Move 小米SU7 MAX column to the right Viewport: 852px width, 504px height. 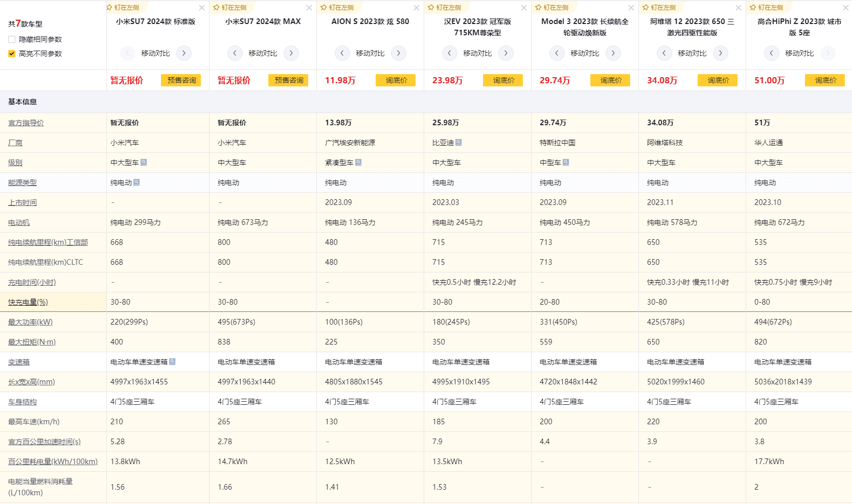pos(291,53)
